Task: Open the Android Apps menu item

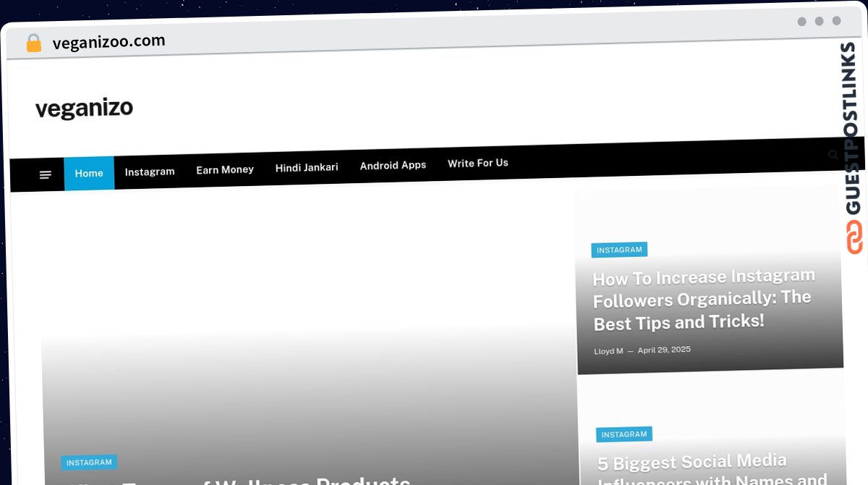Action: [x=393, y=165]
